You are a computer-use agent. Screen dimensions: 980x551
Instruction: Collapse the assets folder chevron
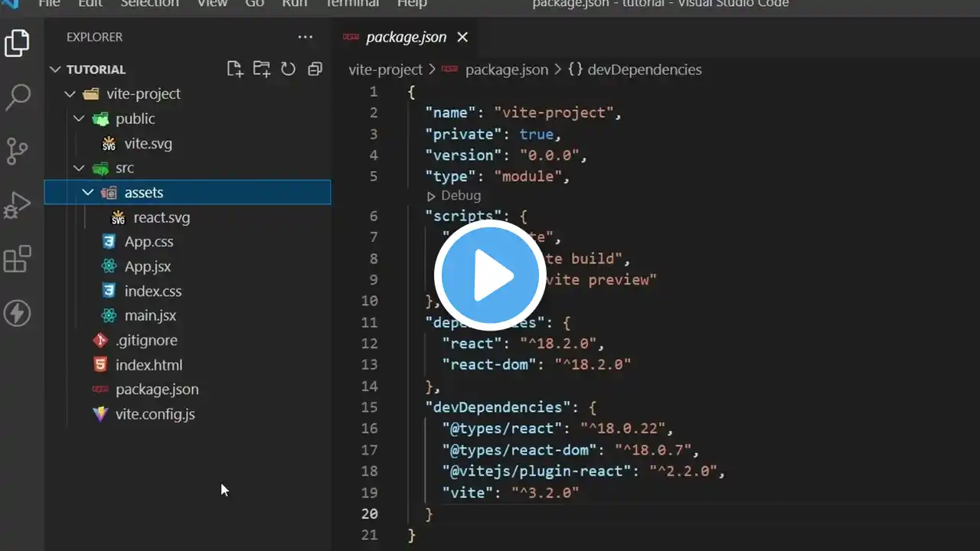[88, 193]
